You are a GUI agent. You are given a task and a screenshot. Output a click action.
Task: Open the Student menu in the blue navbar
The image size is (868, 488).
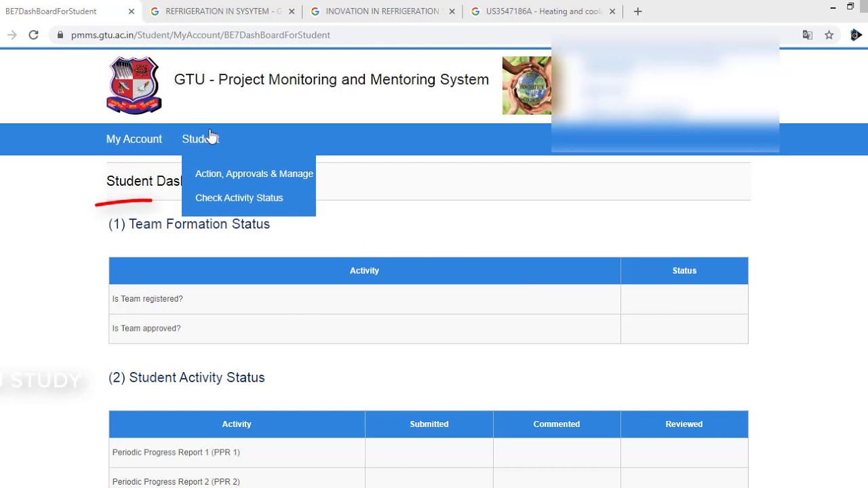point(201,139)
